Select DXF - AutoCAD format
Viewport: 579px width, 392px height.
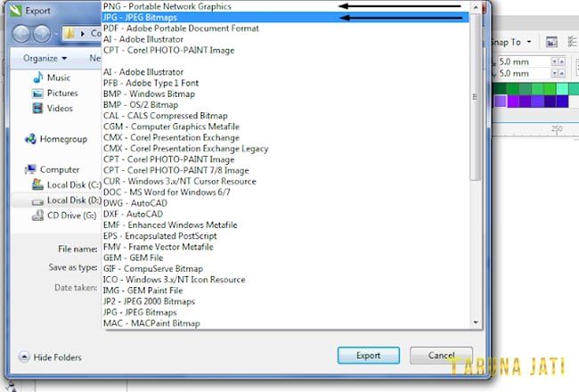tap(285, 214)
